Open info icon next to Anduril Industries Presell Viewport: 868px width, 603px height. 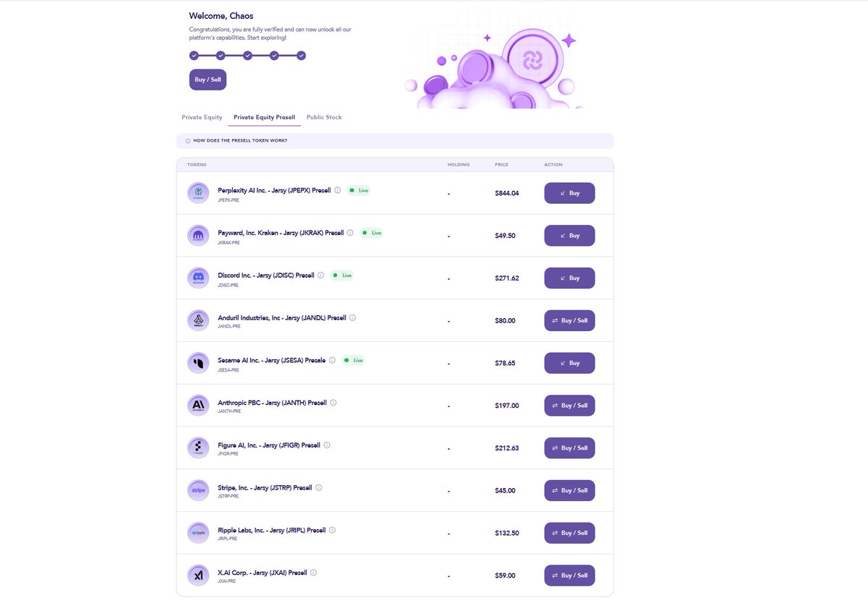353,317
